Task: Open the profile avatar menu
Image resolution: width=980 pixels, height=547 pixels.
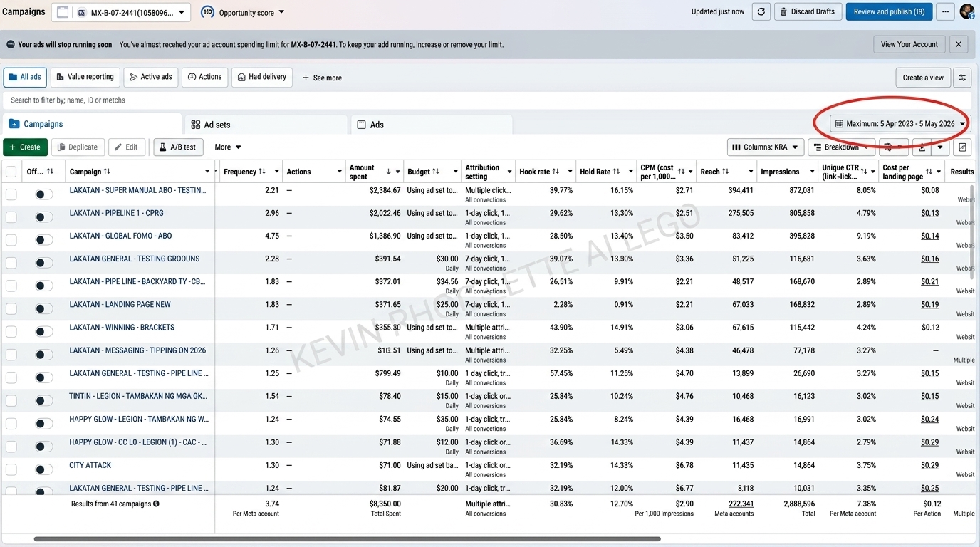Action: [966, 11]
